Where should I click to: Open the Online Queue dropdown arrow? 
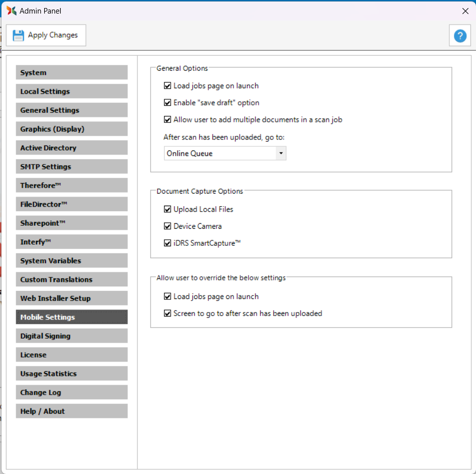281,153
